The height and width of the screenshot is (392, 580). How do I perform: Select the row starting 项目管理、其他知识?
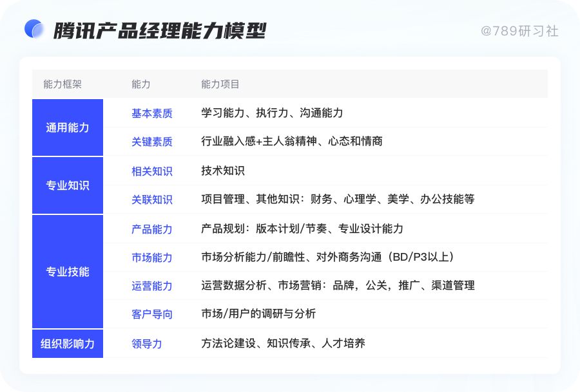tap(338, 199)
